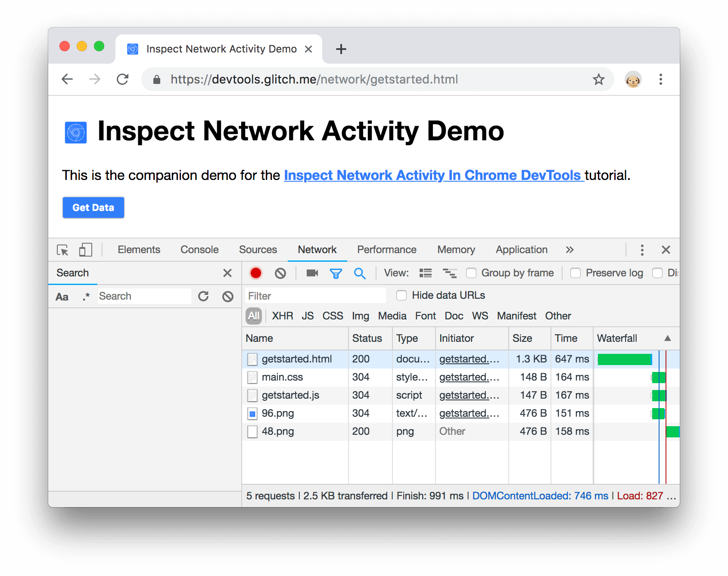Open the Performance tab
The height and width of the screenshot is (576, 728).
(387, 250)
